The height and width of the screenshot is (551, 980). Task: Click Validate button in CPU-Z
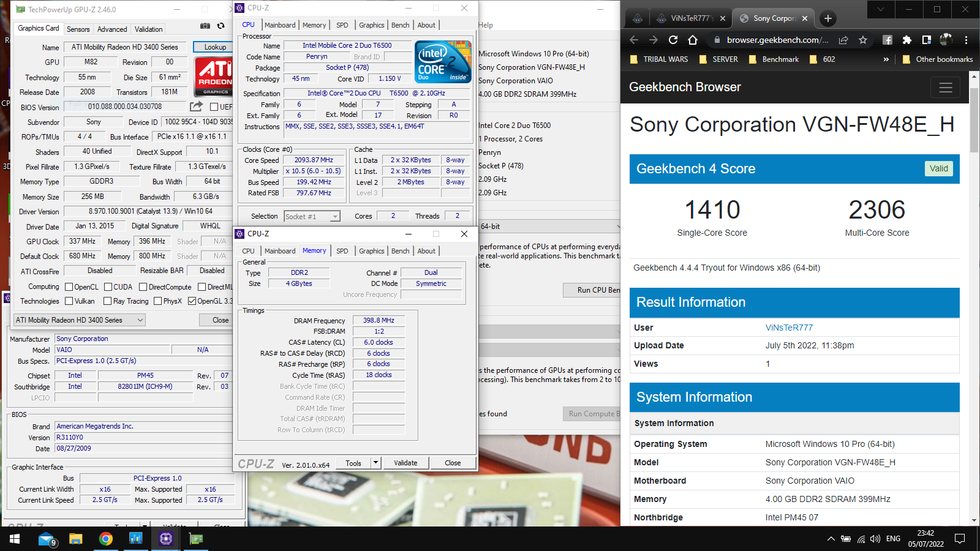click(x=405, y=463)
